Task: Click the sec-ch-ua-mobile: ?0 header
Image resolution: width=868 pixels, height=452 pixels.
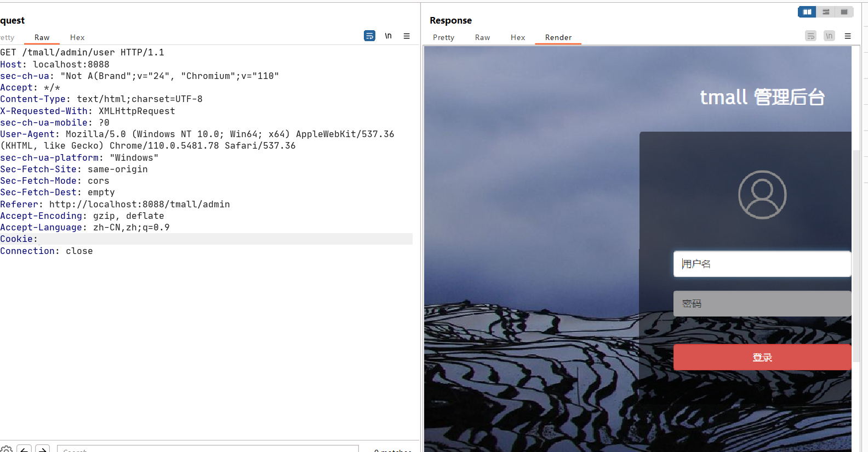Action: pyautogui.click(x=55, y=122)
